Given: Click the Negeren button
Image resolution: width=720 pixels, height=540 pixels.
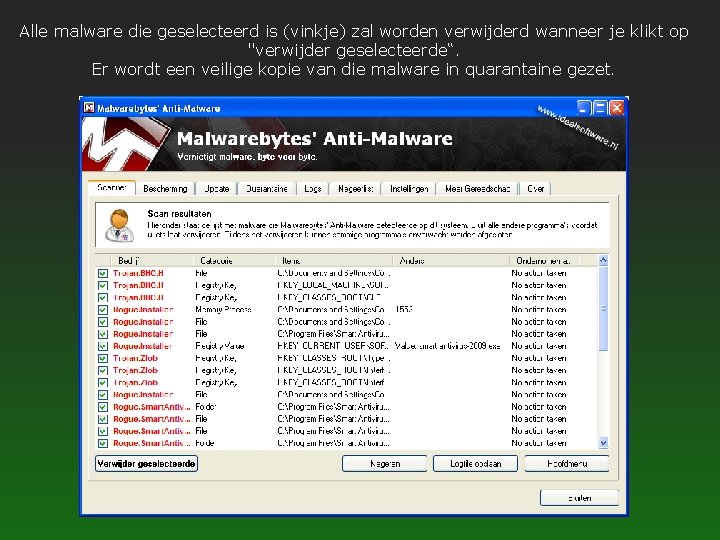Looking at the screenshot, I should coord(384,464).
